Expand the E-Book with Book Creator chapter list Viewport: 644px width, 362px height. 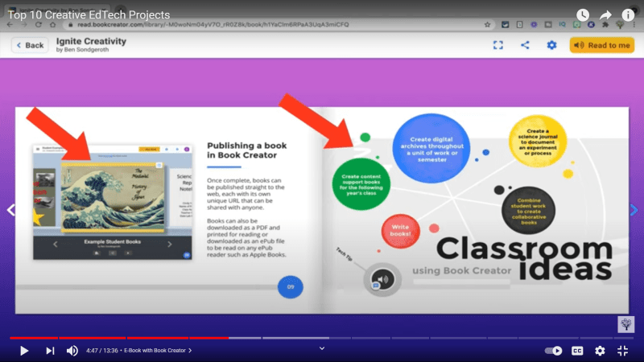click(x=155, y=351)
